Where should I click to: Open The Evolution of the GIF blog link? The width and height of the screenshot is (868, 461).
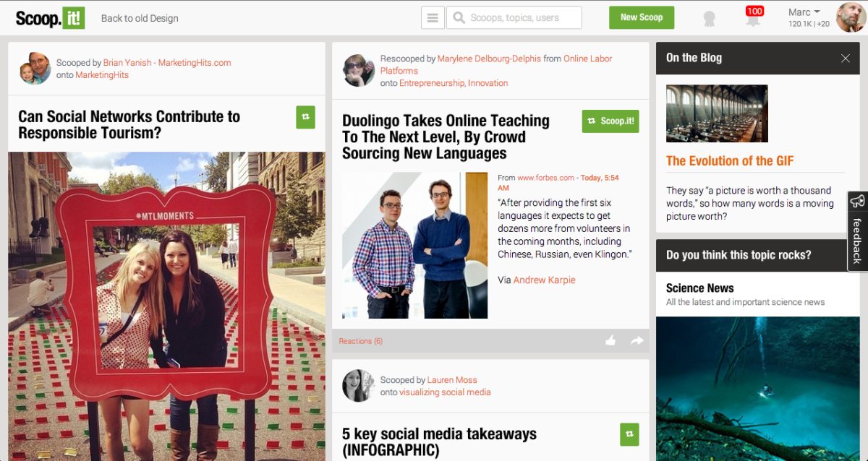[x=730, y=161]
